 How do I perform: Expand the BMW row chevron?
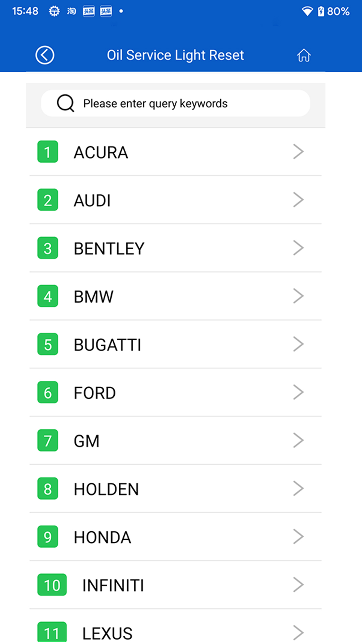[298, 296]
